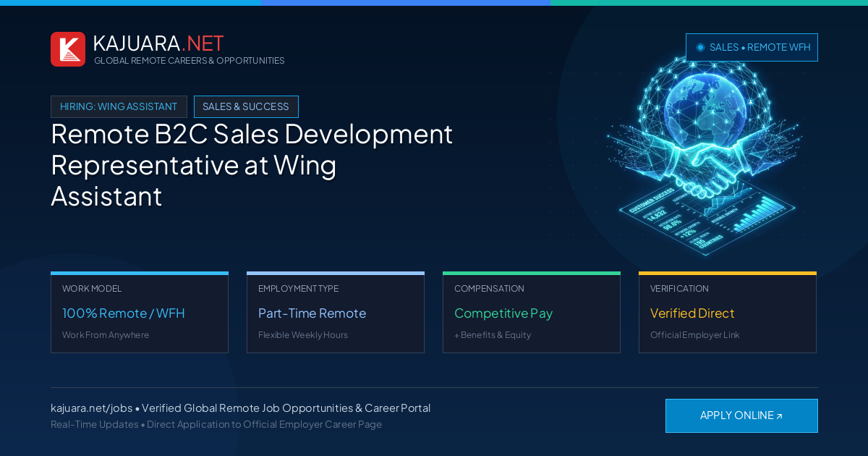Select the 'Sales & Success' tag
The height and width of the screenshot is (456, 868).
click(x=246, y=106)
